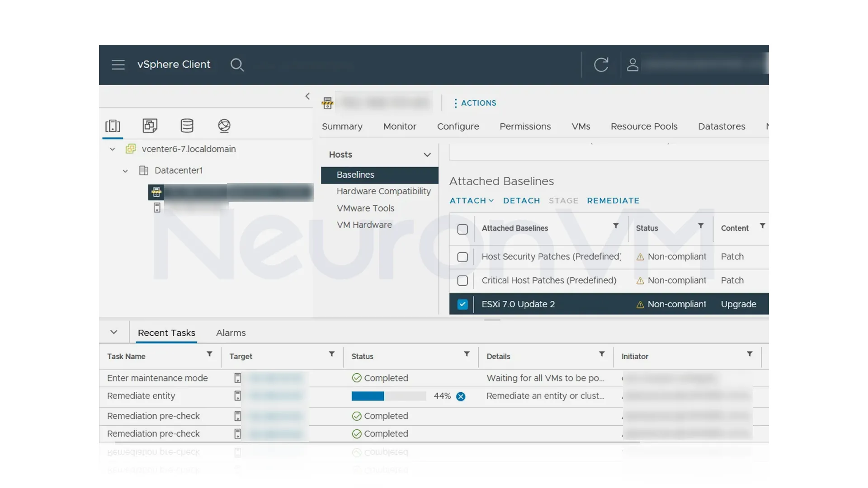Open the VMs tab
Viewport: 868px width, 488px height.
(581, 127)
